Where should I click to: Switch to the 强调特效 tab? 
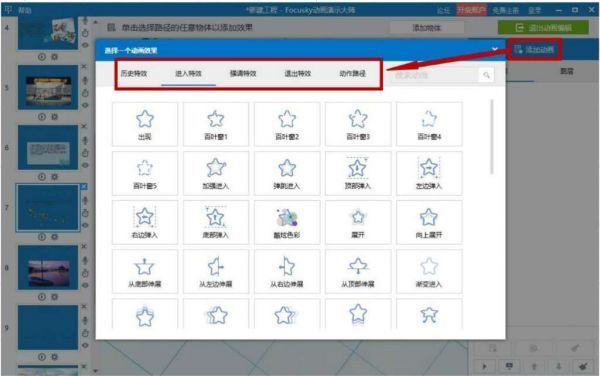point(243,73)
